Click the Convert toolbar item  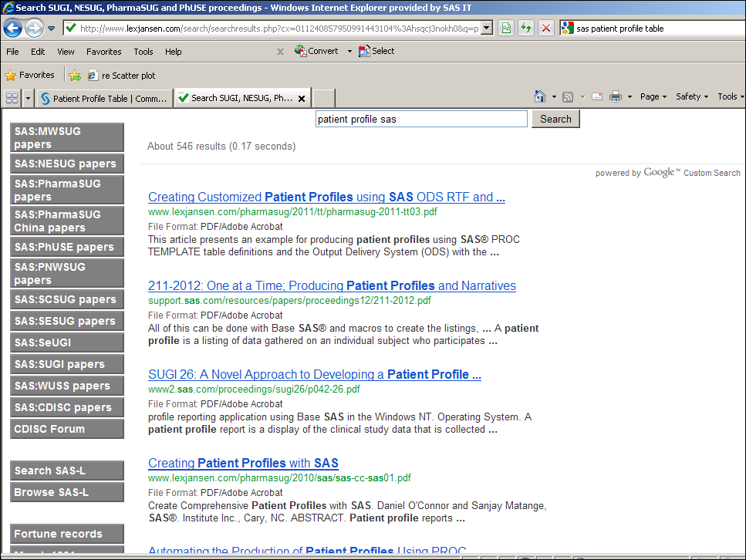[x=319, y=52]
